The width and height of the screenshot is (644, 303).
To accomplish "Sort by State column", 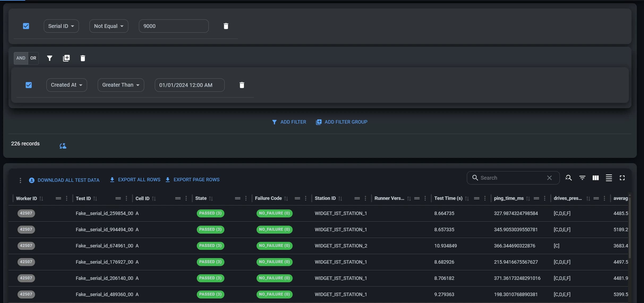I will [x=211, y=199].
